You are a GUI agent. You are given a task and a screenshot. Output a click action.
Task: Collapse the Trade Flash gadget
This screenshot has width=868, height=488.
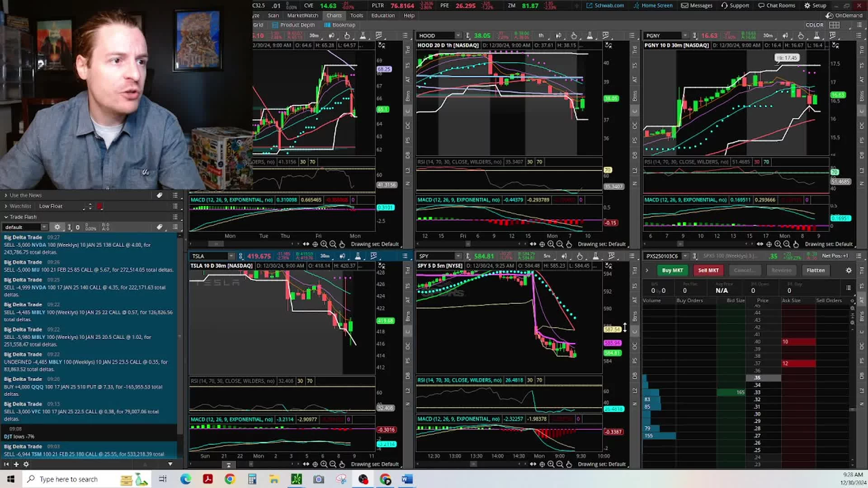pos(6,217)
